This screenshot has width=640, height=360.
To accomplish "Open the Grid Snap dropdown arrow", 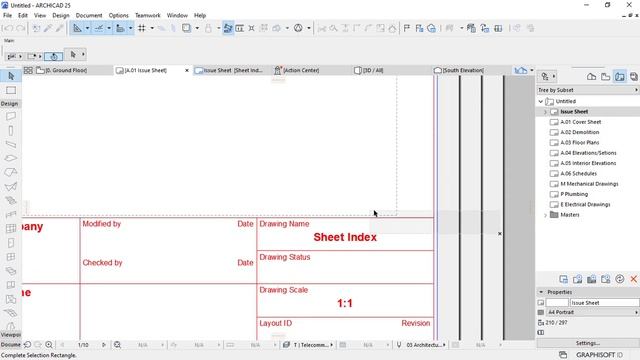I will click(152, 28).
